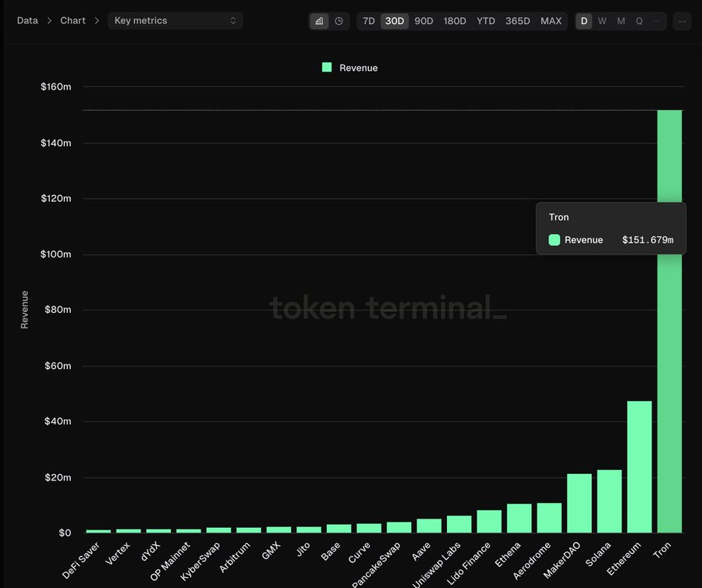This screenshot has width=702, height=588.
Task: Switch to the clock time-series view icon
Action: (339, 21)
